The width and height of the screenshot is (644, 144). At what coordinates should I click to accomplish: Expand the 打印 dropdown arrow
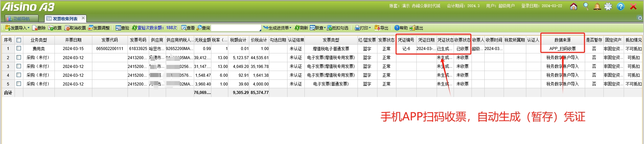click(370, 28)
